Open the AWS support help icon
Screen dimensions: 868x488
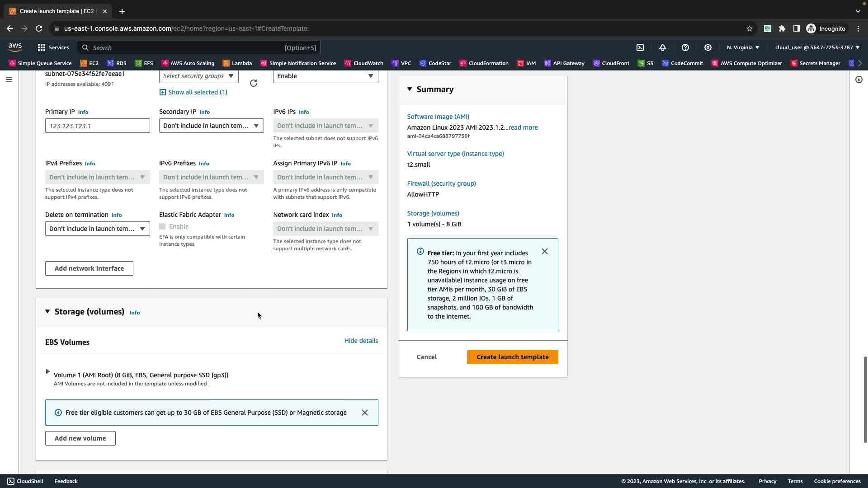685,47
